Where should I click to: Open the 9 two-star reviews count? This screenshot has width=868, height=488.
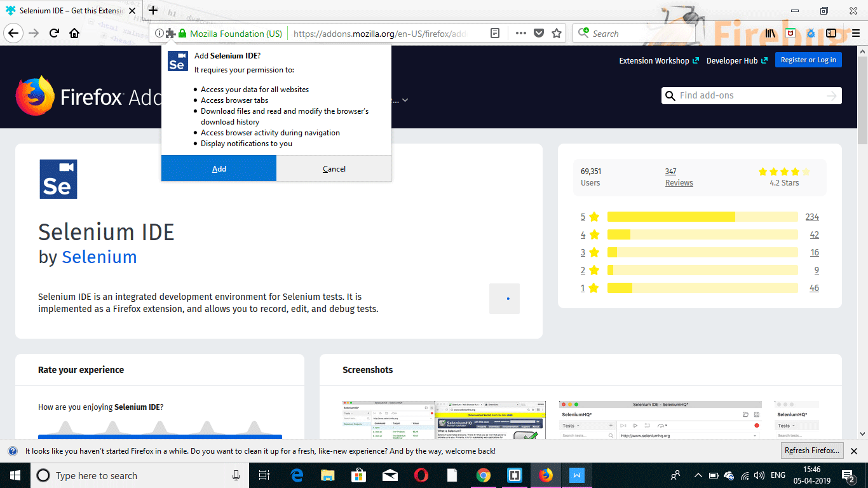[x=817, y=270]
